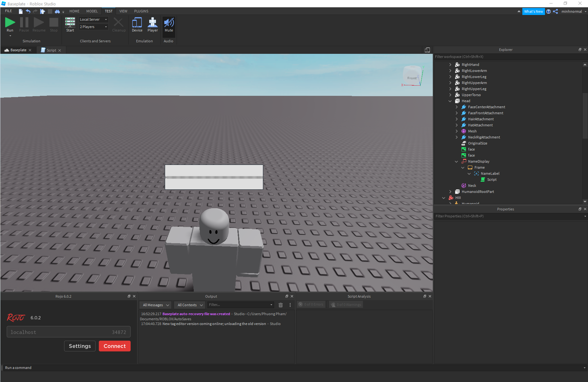Undo the last action
Screen dimensions: 588x382
[x=28, y=11]
